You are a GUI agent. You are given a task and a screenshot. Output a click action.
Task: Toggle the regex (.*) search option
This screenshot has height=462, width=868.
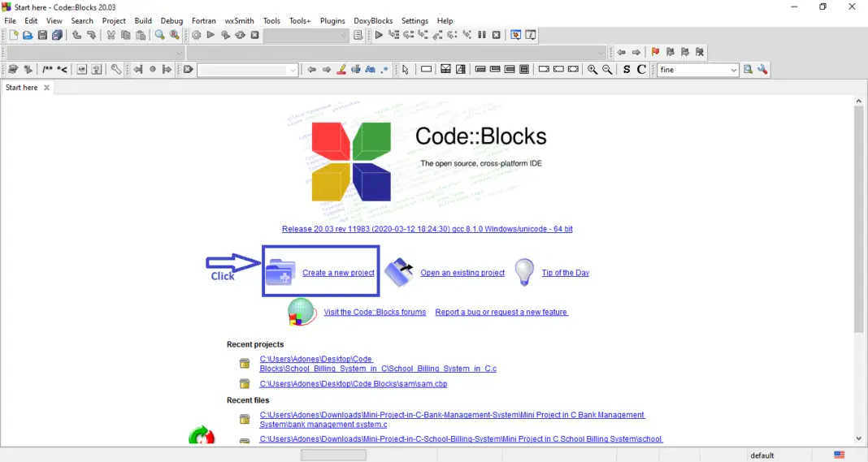384,70
